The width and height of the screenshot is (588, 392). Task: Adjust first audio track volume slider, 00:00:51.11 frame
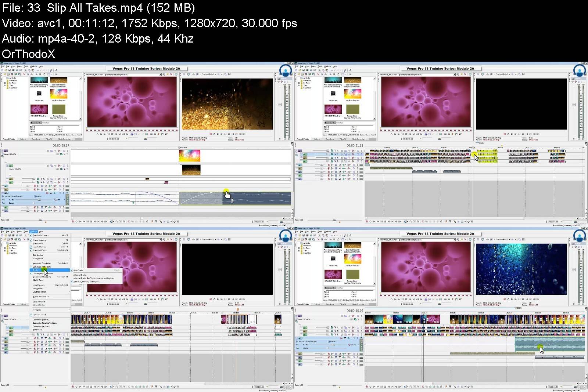click(x=322, y=165)
